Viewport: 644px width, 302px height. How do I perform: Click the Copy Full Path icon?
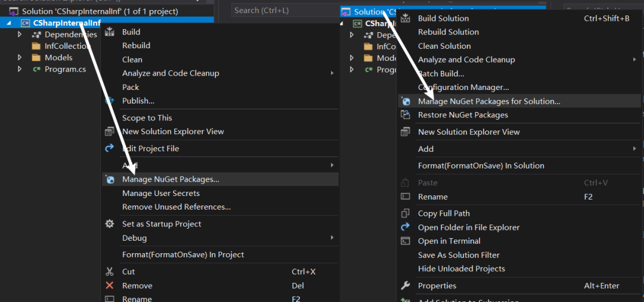pyautogui.click(x=405, y=213)
